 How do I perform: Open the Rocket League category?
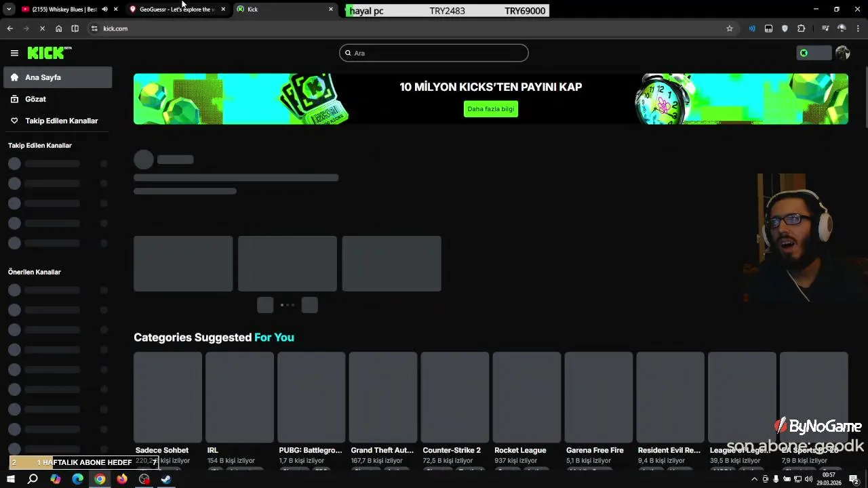520,450
